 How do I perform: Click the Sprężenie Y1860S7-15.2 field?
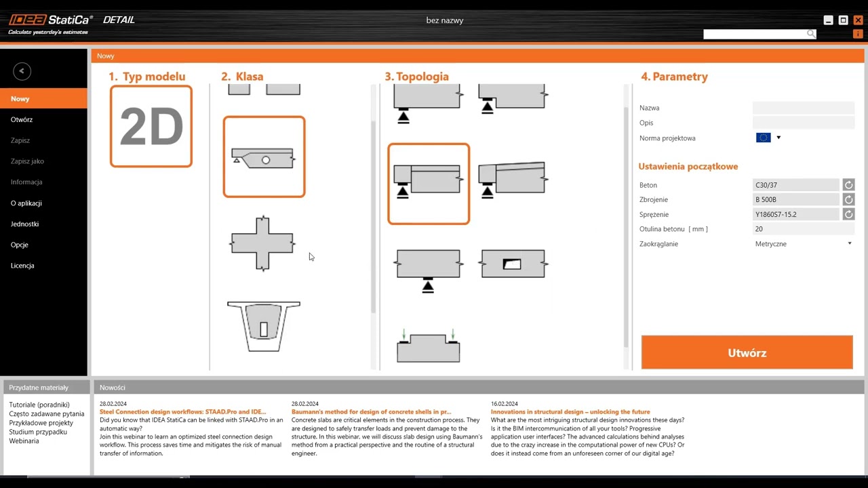[796, 214]
